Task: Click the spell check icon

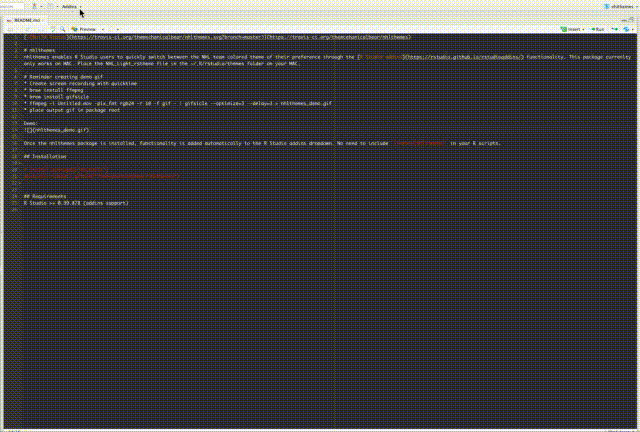Action: (53, 29)
